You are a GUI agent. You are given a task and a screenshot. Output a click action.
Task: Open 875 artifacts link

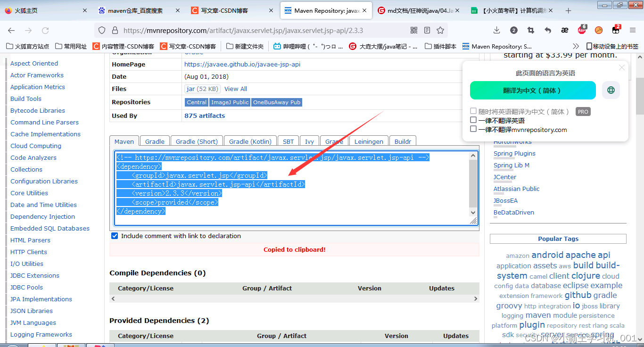click(205, 116)
